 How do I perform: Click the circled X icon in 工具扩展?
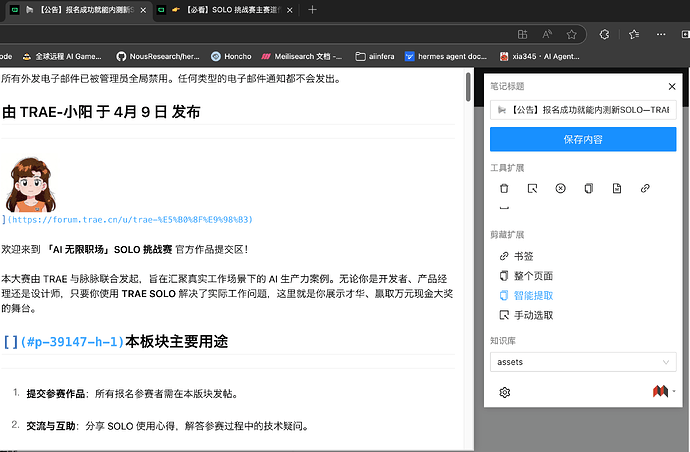(560, 188)
